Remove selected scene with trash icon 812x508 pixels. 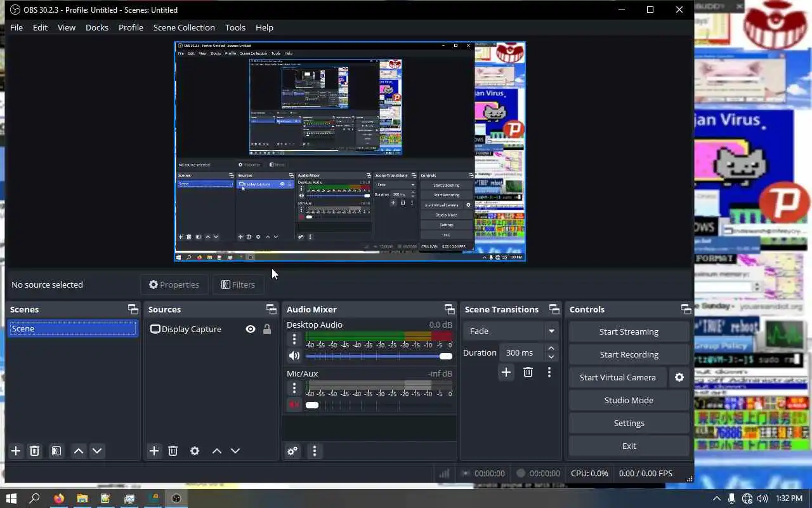[35, 451]
